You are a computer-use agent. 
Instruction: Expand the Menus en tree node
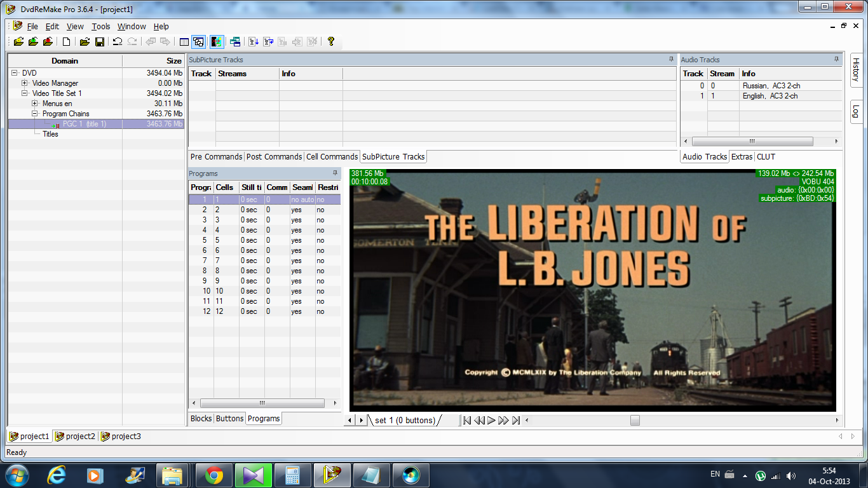[35, 104]
